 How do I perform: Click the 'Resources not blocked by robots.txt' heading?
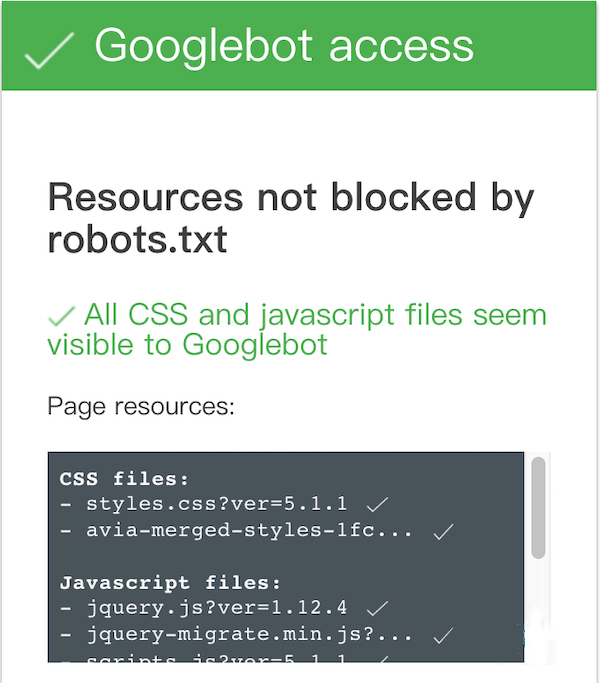291,218
